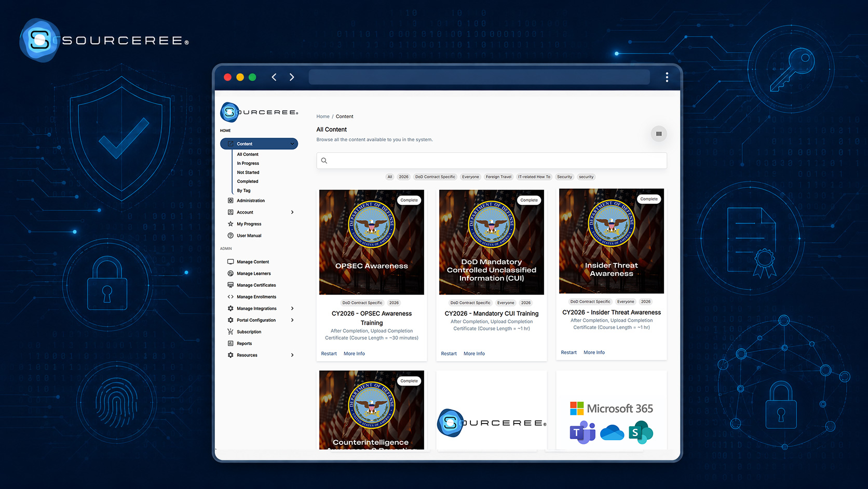Open More Info for Insider Threat Awareness
Viewport: 868px width, 489px height.
click(594, 352)
